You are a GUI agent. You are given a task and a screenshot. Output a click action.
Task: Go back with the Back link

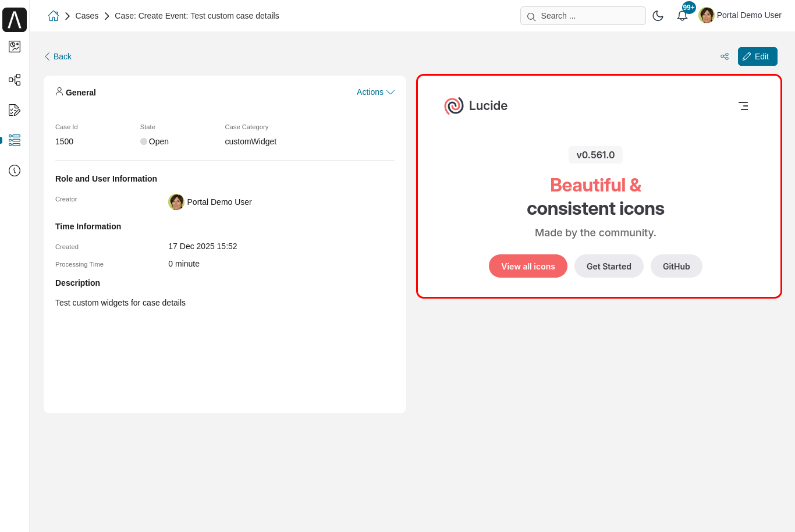click(58, 56)
